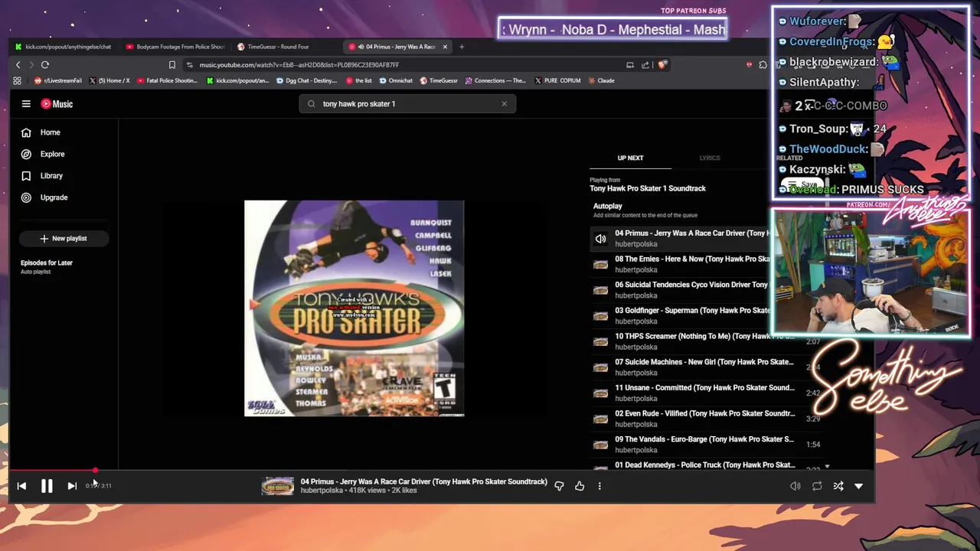Click the browser back arrow
Screen dimensions: 980x551
click(18, 65)
